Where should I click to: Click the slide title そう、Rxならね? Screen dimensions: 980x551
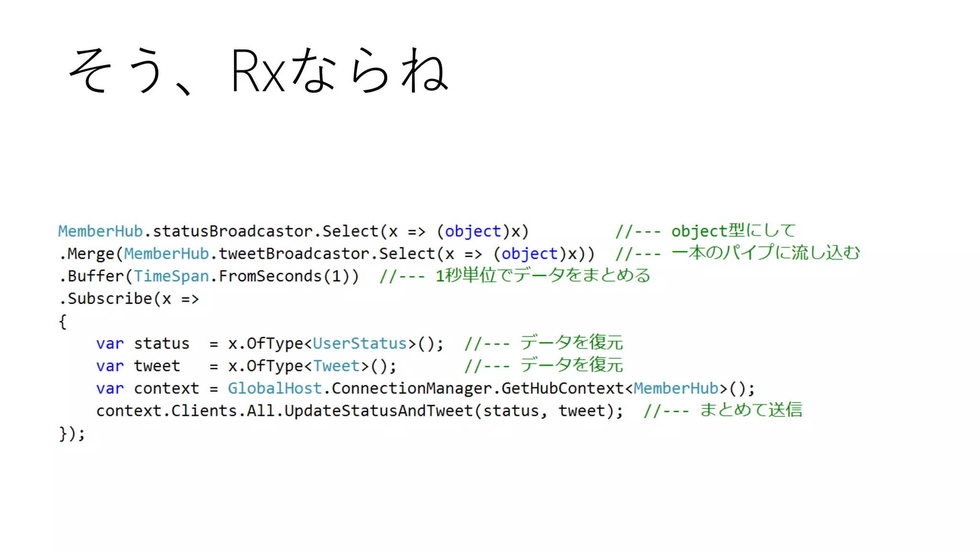click(x=258, y=70)
